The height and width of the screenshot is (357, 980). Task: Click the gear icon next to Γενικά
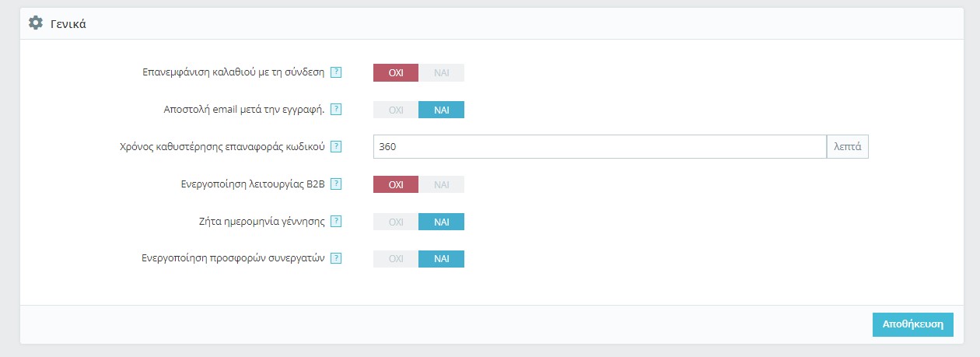[35, 23]
